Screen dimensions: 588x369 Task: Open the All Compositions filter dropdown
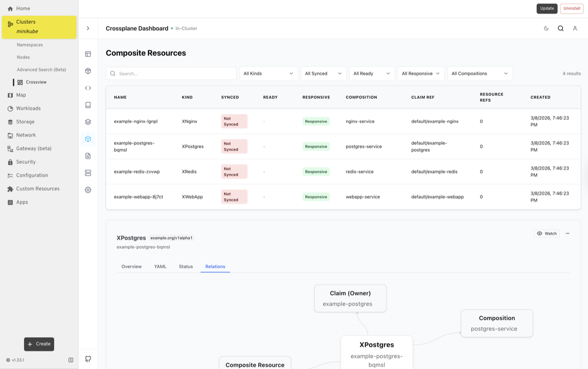[x=480, y=73]
